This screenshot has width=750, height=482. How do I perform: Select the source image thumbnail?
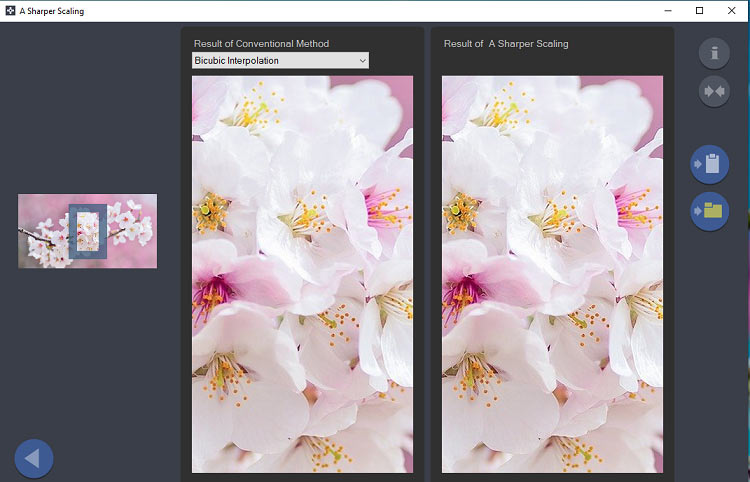[x=88, y=231]
